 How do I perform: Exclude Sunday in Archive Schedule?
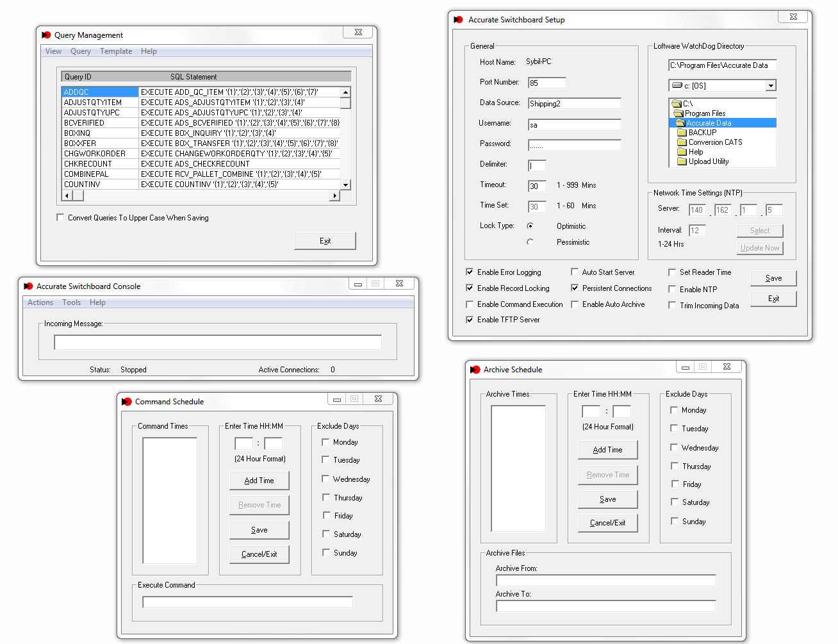(674, 521)
